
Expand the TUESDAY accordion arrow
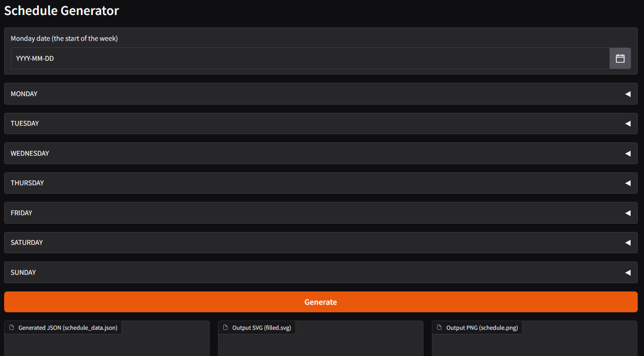tap(627, 123)
